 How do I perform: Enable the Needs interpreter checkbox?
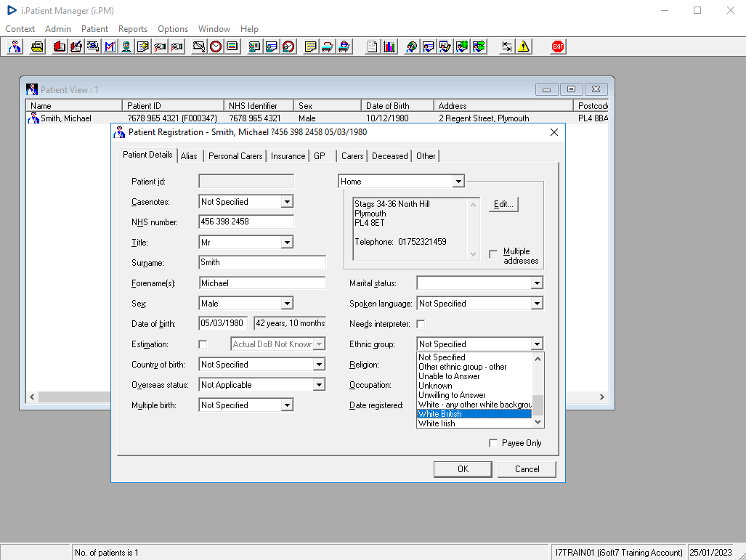[421, 324]
